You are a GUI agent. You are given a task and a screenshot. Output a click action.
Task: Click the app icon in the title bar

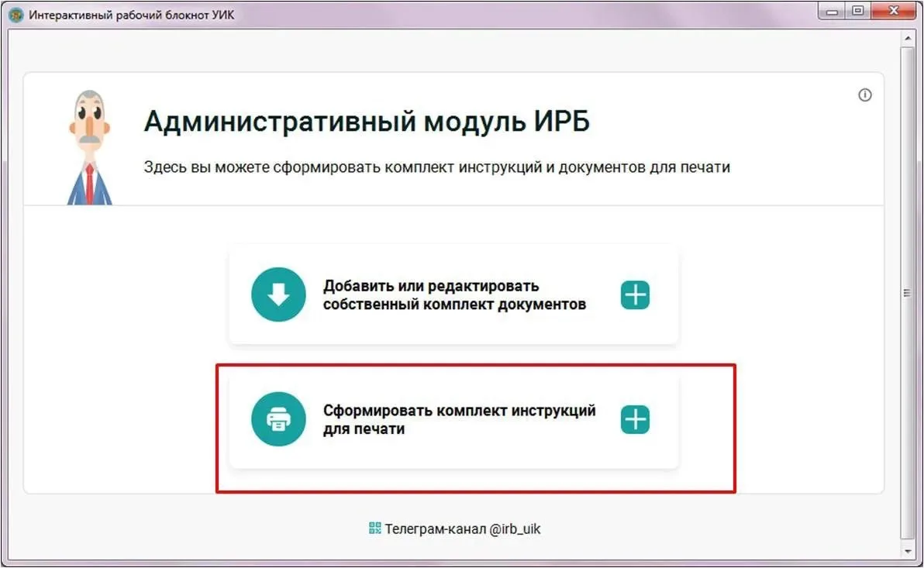click(x=16, y=14)
